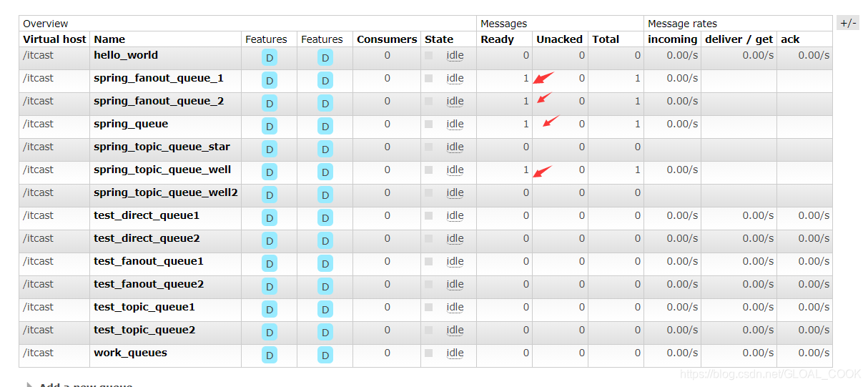
Task: Click right D badge for test_fanout_queue2
Action: pyautogui.click(x=325, y=287)
